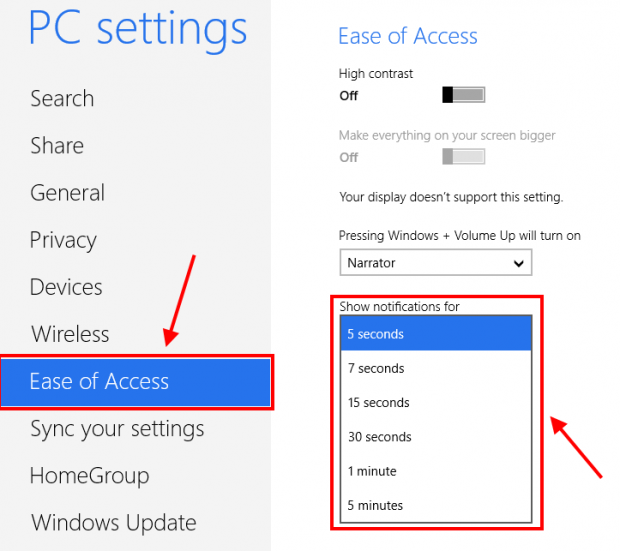Select 30 seconds in dropdown list
The width and height of the screenshot is (620, 551).
(x=436, y=437)
